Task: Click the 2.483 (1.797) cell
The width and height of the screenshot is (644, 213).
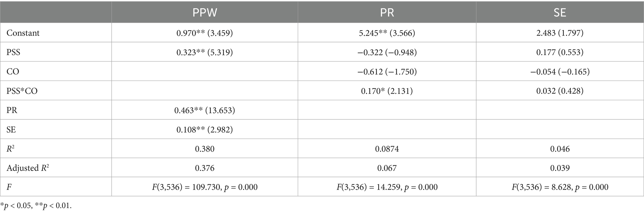Action: click(x=560, y=33)
